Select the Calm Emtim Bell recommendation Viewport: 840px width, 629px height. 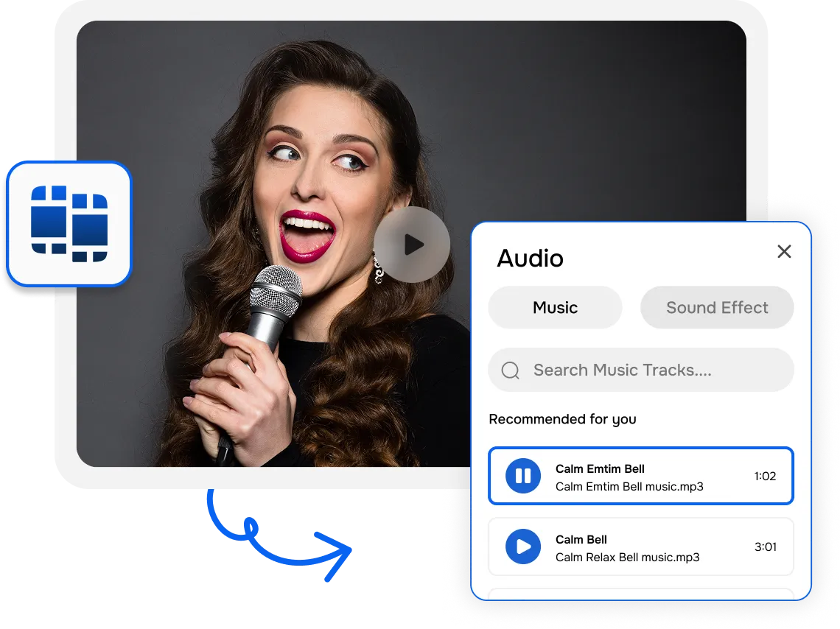pyautogui.click(x=641, y=476)
